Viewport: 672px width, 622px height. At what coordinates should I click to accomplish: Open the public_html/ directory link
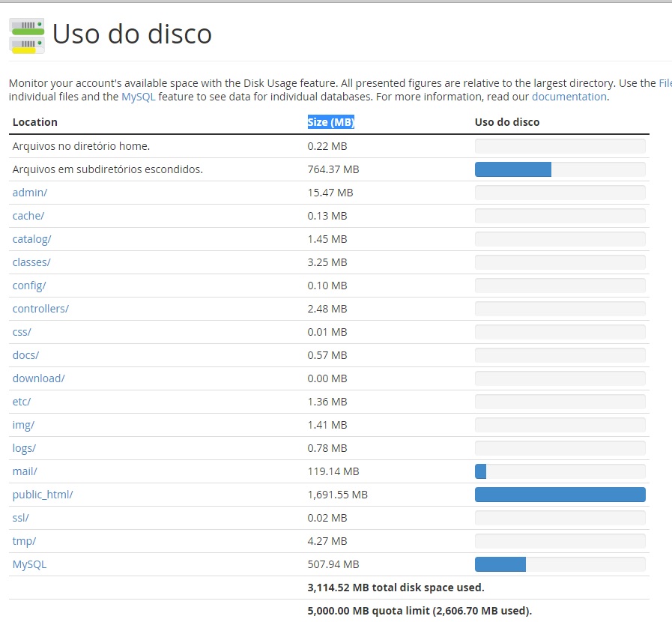[43, 495]
